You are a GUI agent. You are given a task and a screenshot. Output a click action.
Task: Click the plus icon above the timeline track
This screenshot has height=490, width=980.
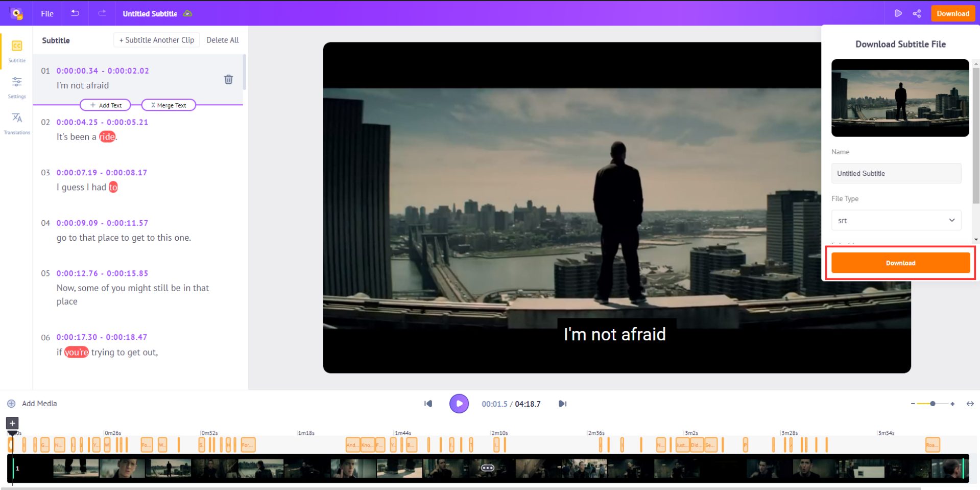pos(11,423)
